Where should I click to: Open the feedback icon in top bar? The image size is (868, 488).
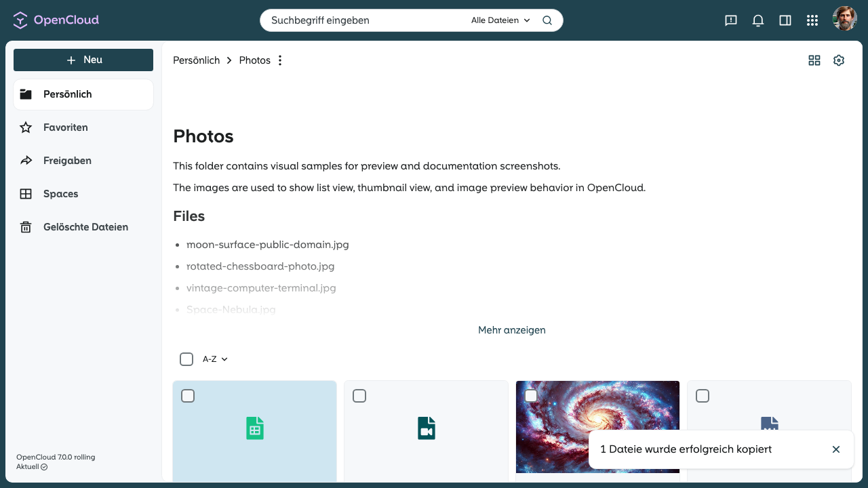click(x=731, y=20)
